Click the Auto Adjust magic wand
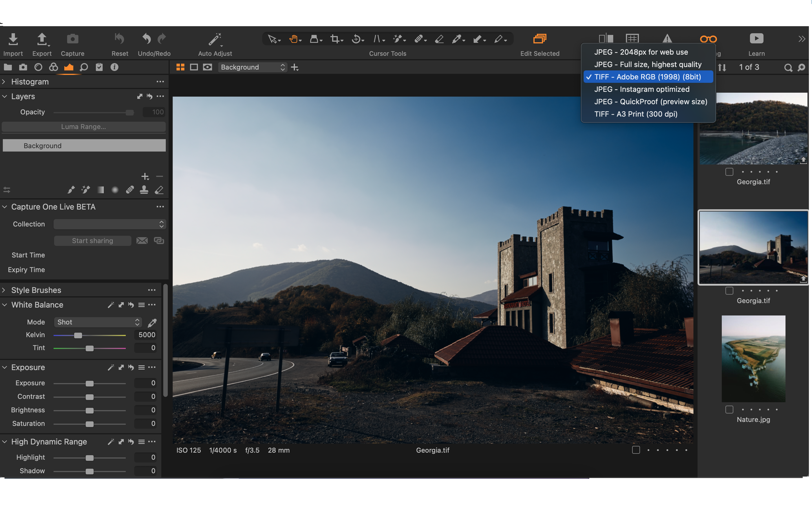The height and width of the screenshot is (507, 812). tap(215, 39)
